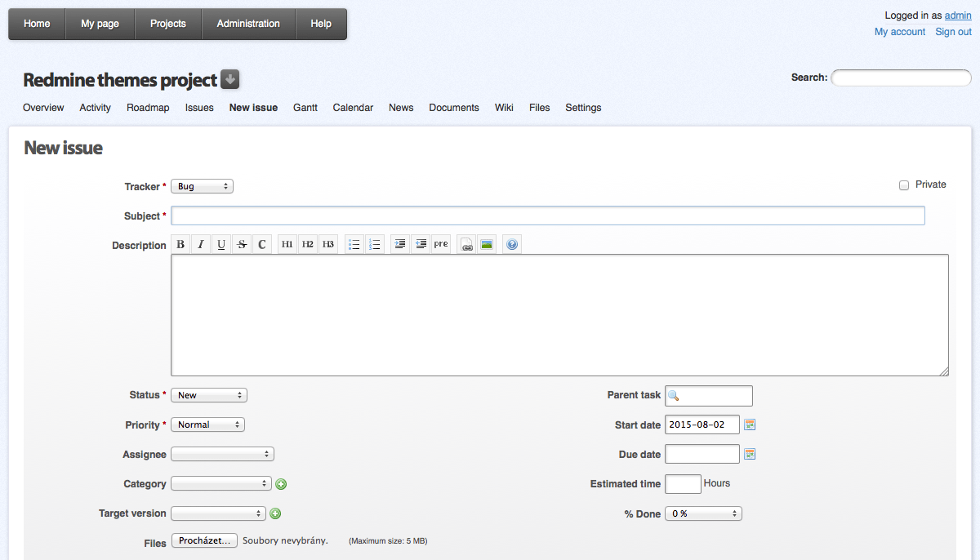Add new category with green plus

[x=281, y=484]
